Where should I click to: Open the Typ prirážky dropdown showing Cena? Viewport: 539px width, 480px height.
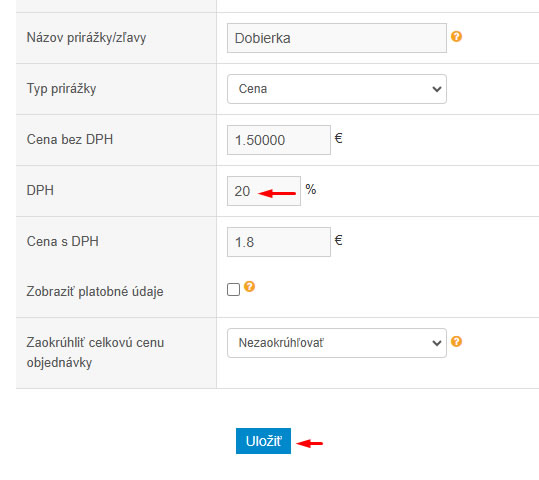(x=337, y=89)
